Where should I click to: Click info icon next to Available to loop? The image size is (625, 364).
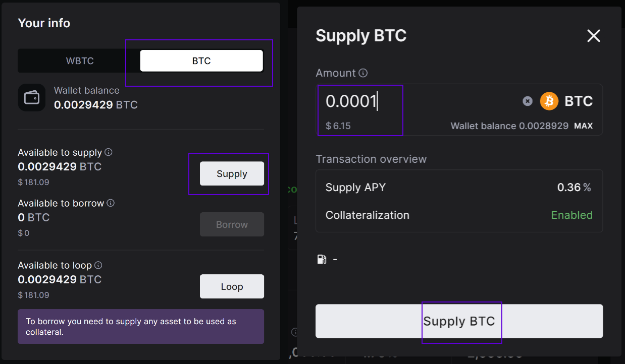tap(98, 265)
